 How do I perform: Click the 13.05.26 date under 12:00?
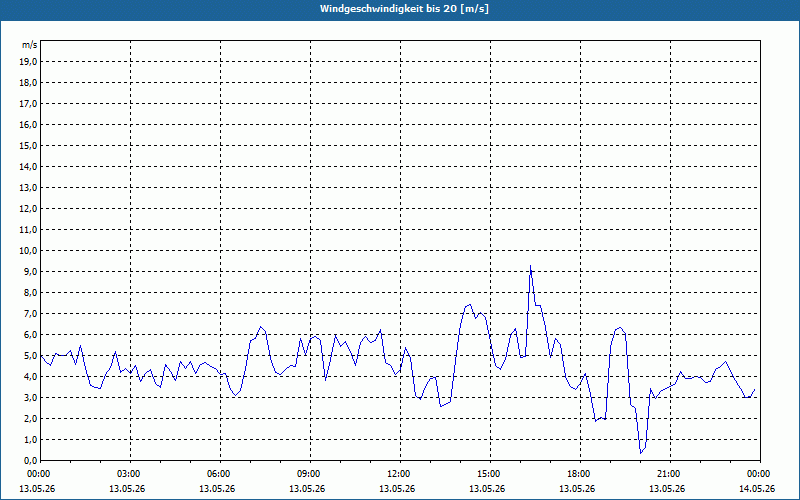(397, 489)
